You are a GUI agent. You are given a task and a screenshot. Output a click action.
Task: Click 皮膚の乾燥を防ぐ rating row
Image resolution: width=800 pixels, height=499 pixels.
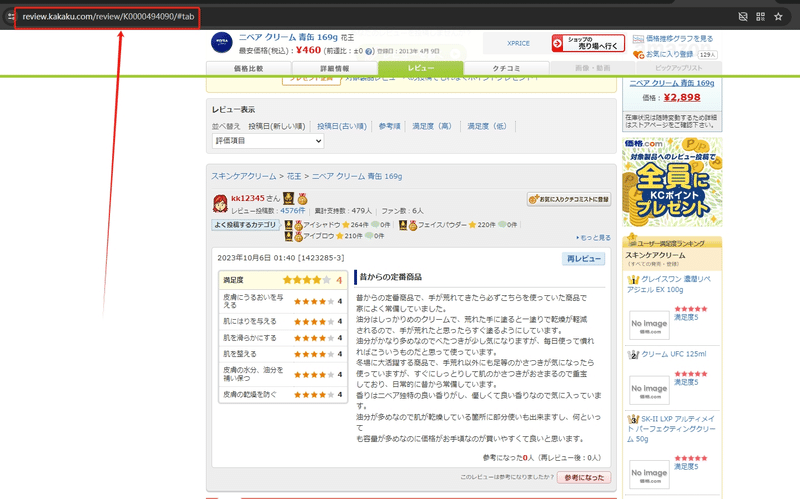click(x=283, y=394)
